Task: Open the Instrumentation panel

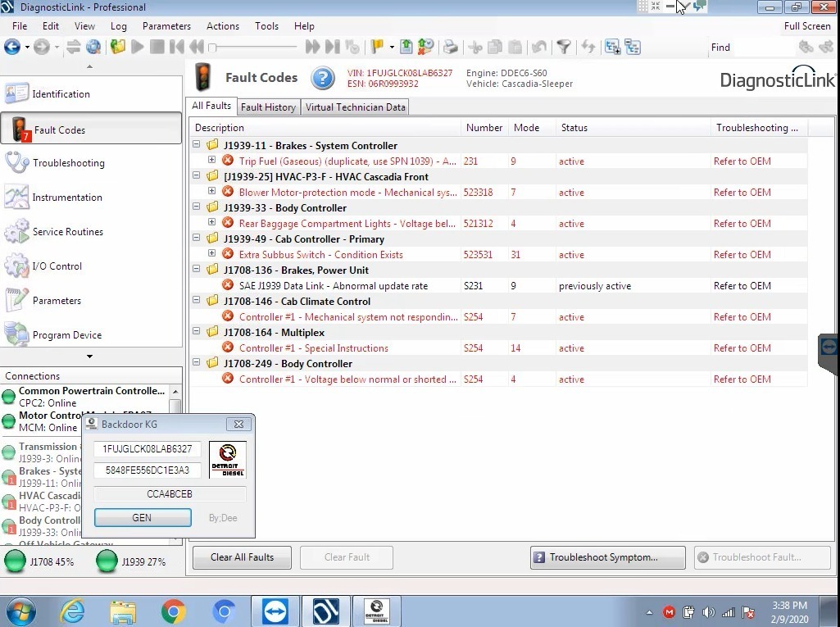Action: [x=91, y=198]
